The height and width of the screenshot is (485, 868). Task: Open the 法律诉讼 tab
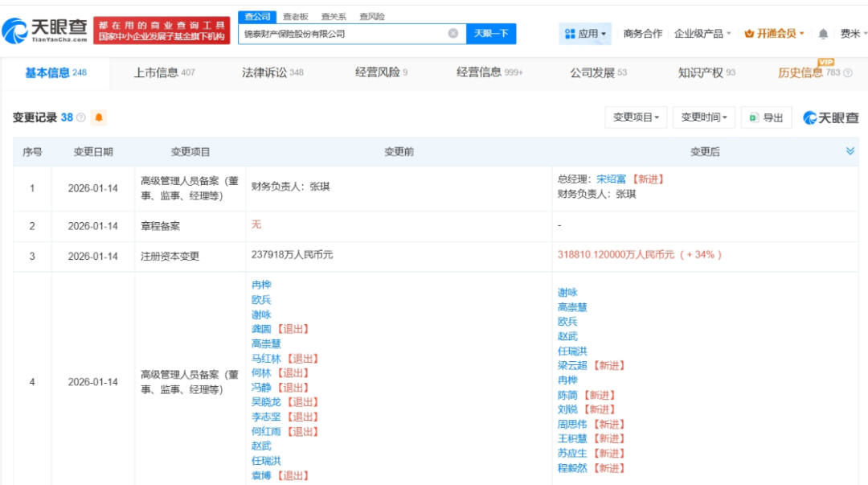point(272,72)
